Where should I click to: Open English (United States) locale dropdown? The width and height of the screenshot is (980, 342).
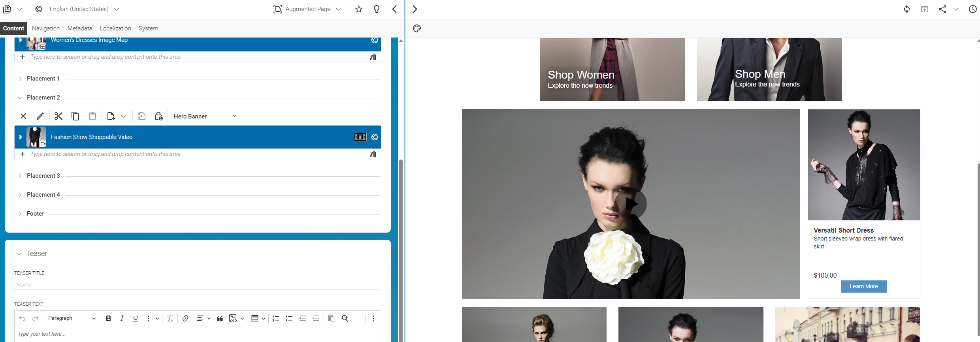click(84, 9)
